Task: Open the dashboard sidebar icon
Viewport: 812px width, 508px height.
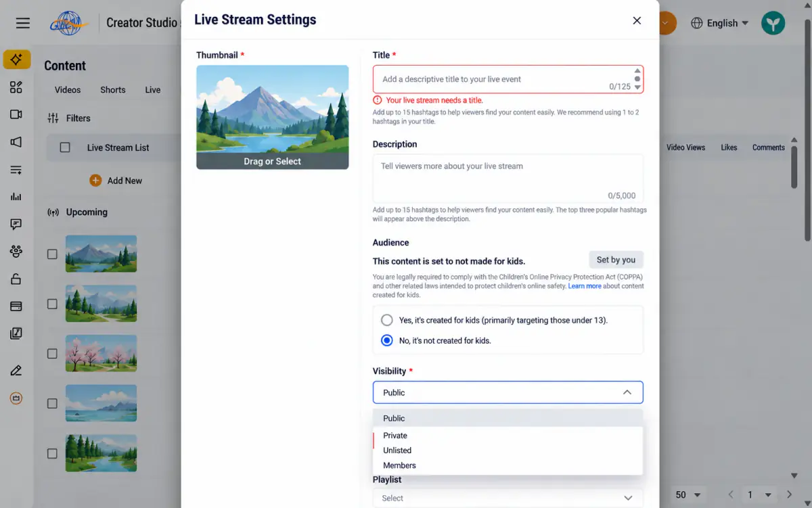Action: [x=16, y=87]
